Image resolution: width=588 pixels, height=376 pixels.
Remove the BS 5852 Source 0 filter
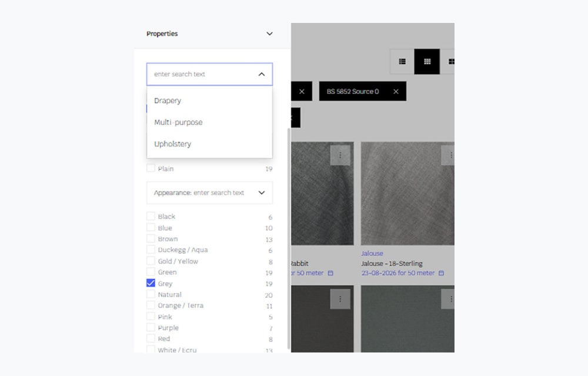[396, 92]
